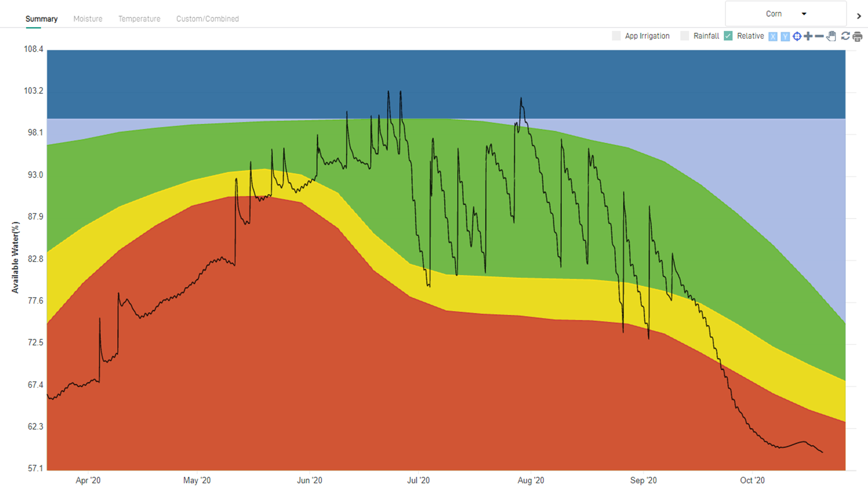The image size is (868, 494).
Task: Click the 'Jun '20' axis label
Action: coord(309,480)
